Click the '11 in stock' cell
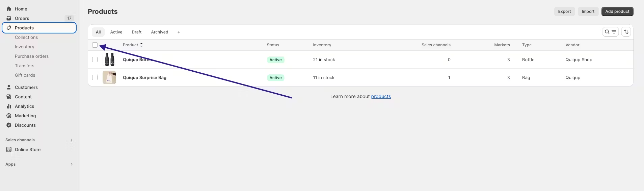Image resolution: width=644 pixels, height=191 pixels. click(324, 77)
